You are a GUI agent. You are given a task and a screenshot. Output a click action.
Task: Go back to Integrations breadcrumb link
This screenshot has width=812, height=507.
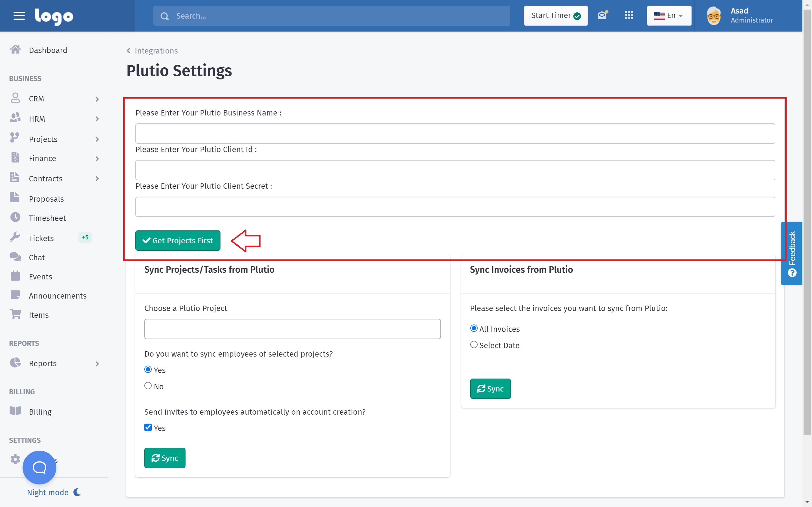coord(156,51)
